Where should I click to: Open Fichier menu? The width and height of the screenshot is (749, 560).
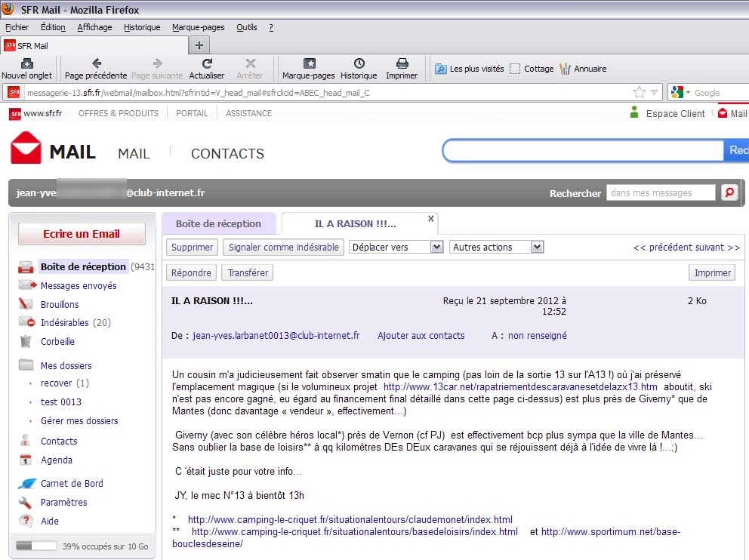pos(17,27)
